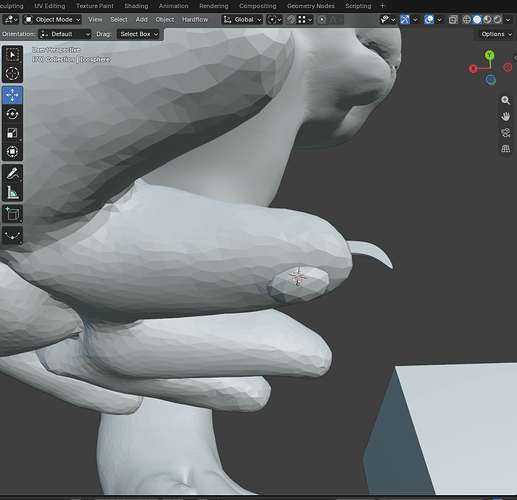The height and width of the screenshot is (500, 517).
Task: Open Global transform orientation dropdown
Action: point(242,20)
